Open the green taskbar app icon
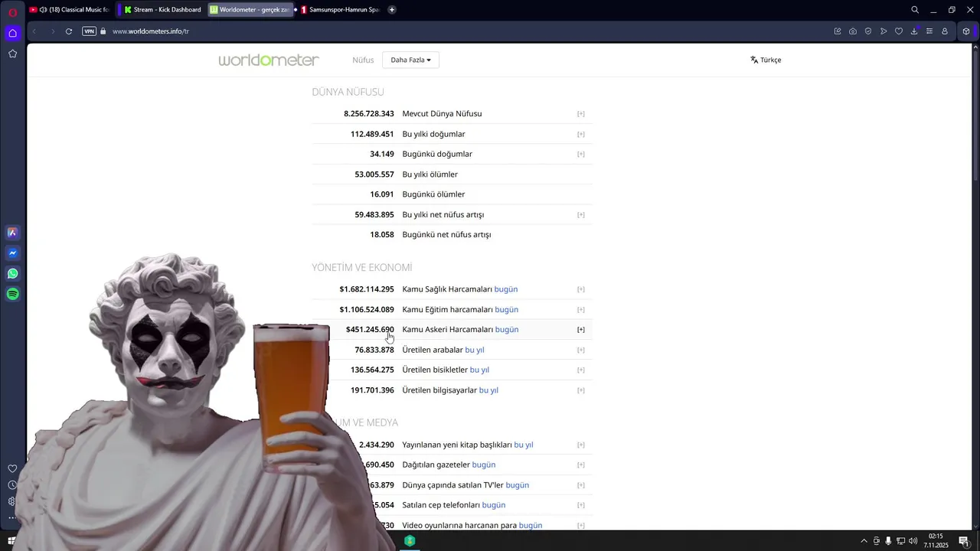 [x=410, y=541]
